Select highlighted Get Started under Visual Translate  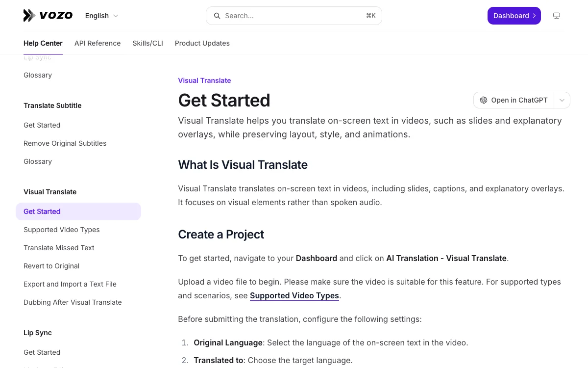(x=78, y=211)
